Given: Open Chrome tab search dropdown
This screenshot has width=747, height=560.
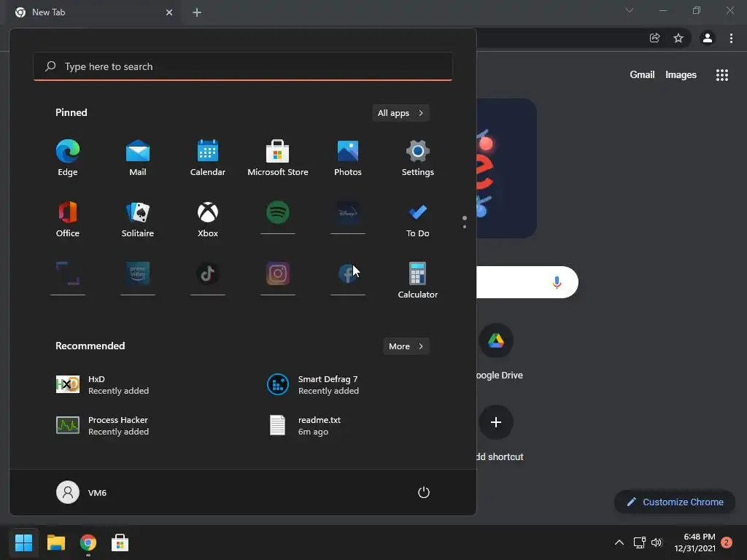Looking at the screenshot, I should (630, 10).
